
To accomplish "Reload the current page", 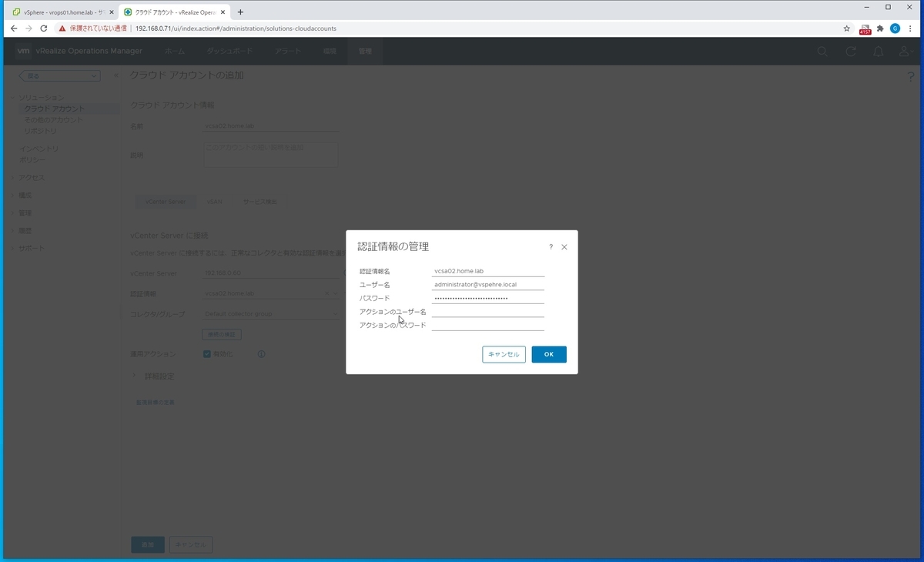I will 44,28.
